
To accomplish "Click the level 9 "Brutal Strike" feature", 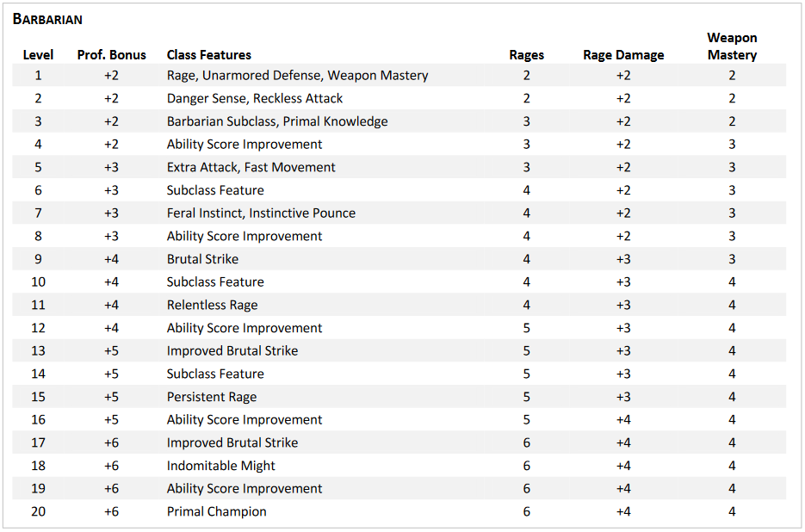I will click(202, 259).
